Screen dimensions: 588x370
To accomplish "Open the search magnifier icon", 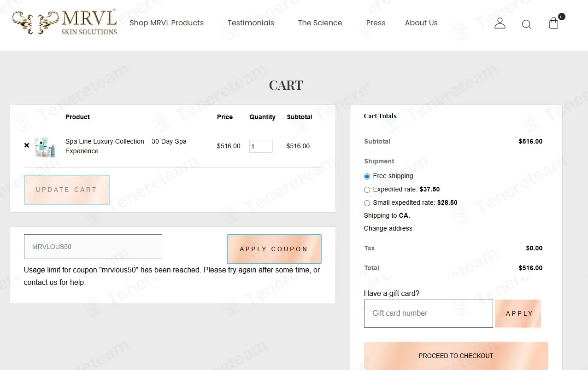I will [x=527, y=24].
